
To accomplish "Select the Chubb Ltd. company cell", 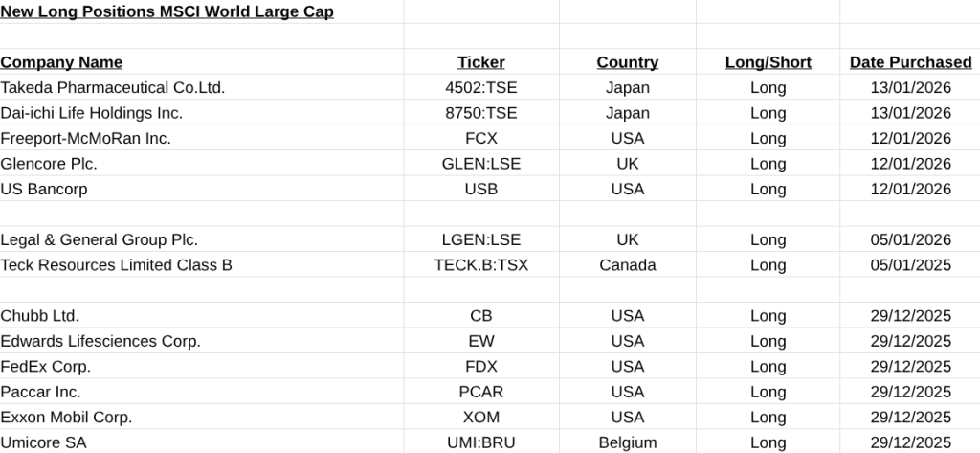I will (x=40, y=316).
